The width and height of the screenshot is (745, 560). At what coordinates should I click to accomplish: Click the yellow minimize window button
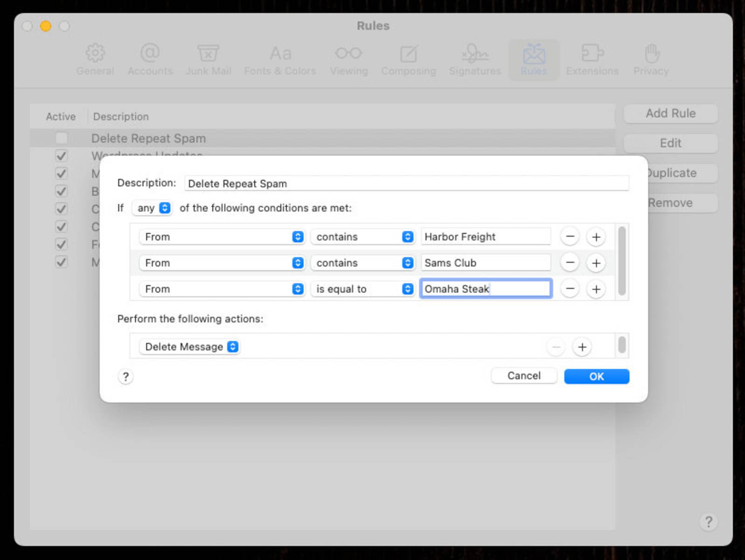pos(45,26)
